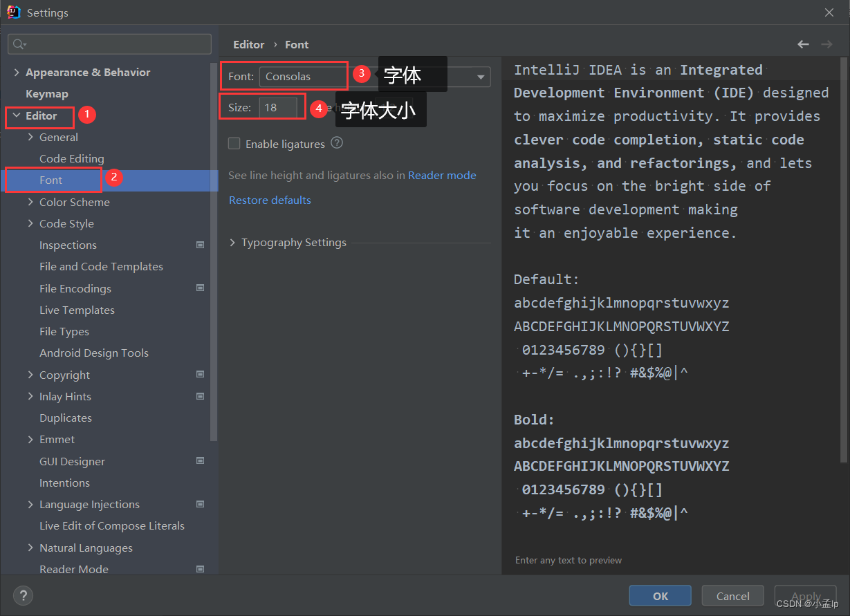Screen dimensions: 850x616
Task: Click the Cancel button
Action: tap(732, 596)
